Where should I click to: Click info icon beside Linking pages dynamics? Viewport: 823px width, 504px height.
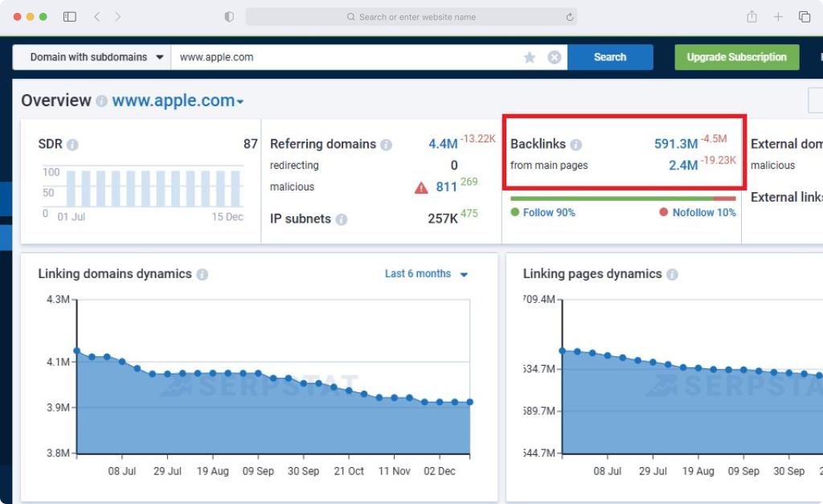pyautogui.click(x=673, y=274)
